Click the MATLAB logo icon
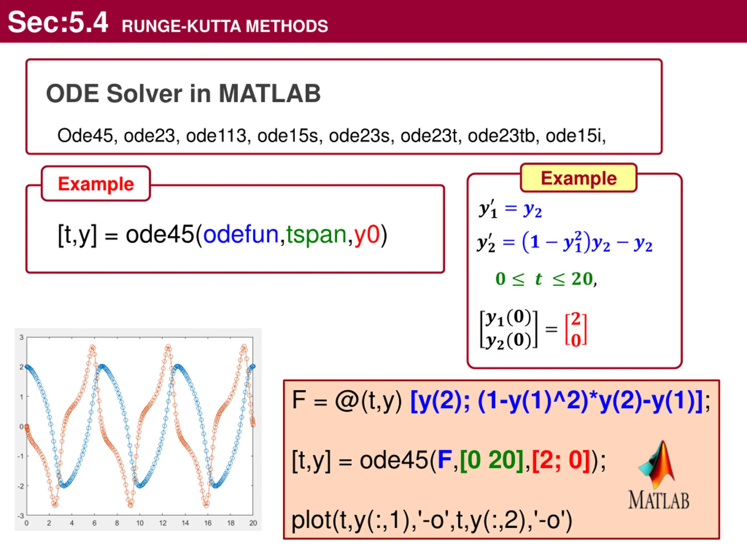Viewport: 747px width, 560px height. coord(657,465)
